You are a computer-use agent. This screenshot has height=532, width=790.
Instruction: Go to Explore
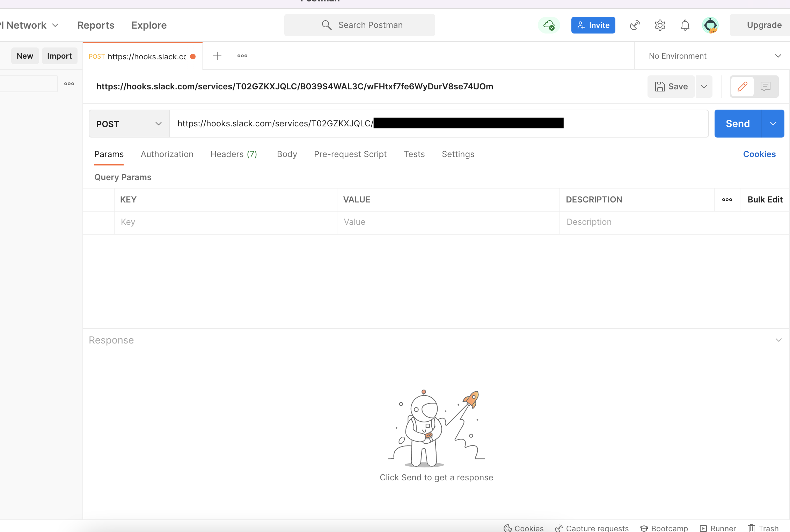pyautogui.click(x=149, y=25)
